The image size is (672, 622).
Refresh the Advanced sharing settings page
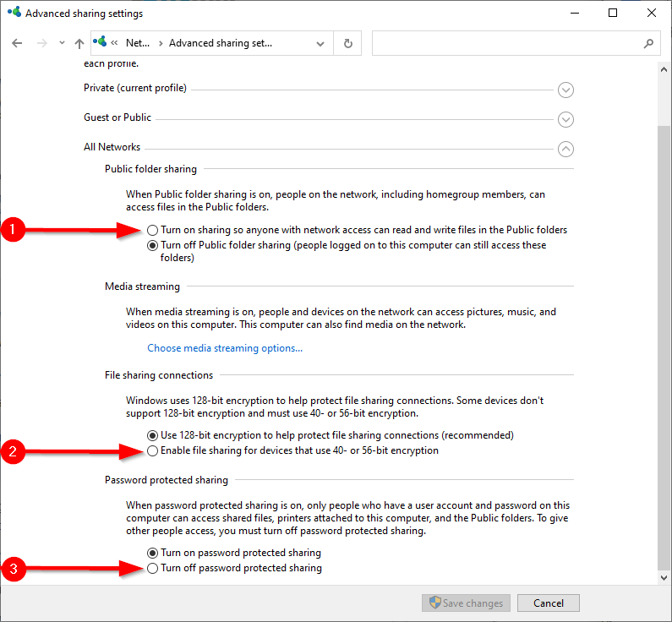[348, 43]
